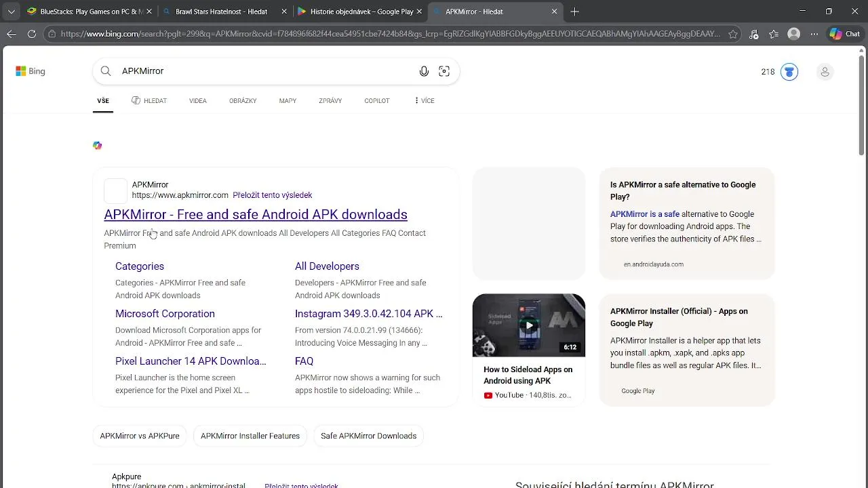Start voice search with microphone icon
Screen dimensions: 868x488
[x=424, y=71]
